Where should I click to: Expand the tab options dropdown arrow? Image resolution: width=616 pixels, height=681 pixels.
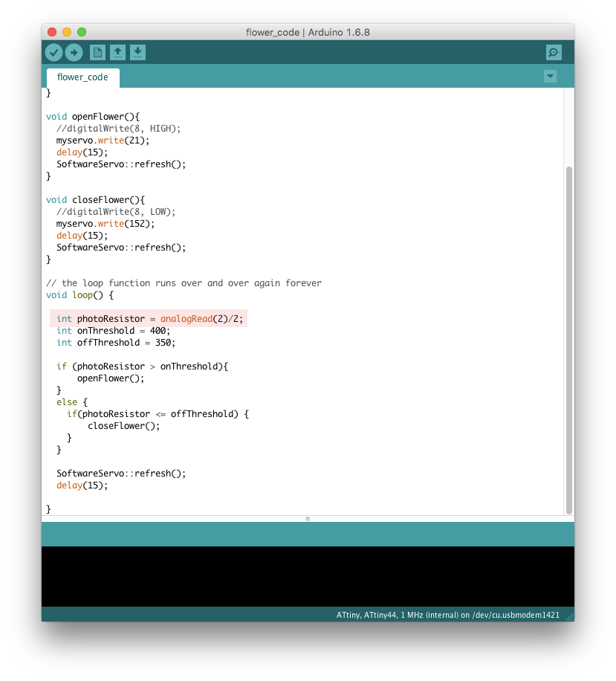point(550,77)
